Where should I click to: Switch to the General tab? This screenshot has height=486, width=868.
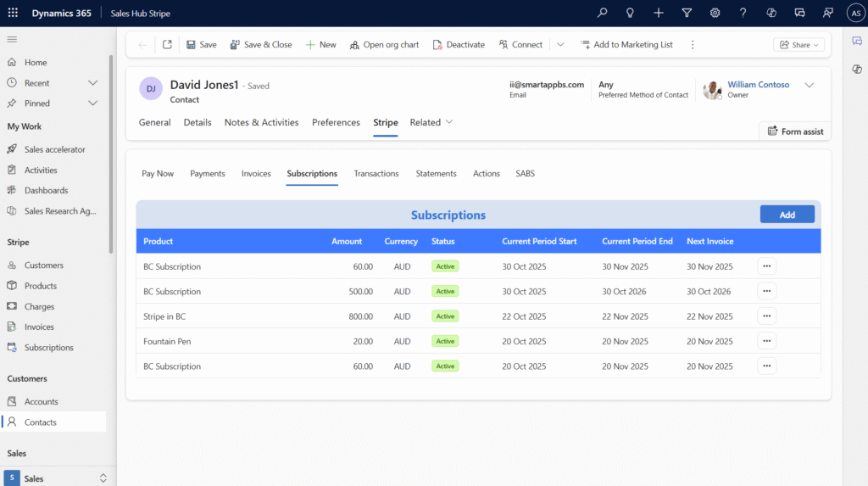click(x=154, y=122)
